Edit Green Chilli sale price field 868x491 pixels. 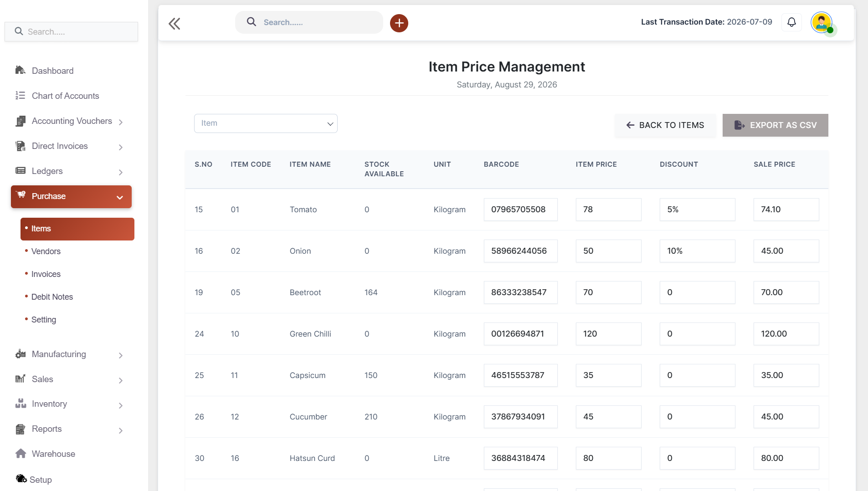(x=786, y=334)
